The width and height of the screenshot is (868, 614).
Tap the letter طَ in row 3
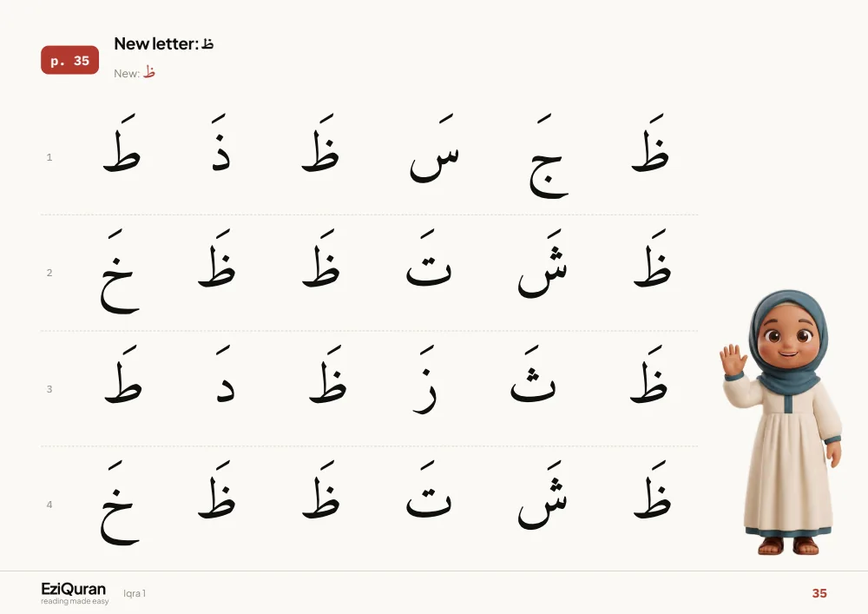click(123, 373)
